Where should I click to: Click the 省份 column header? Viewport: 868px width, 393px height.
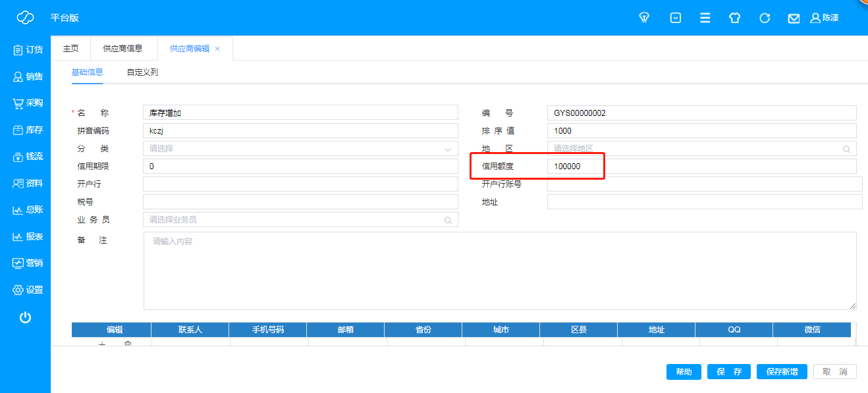pyautogui.click(x=423, y=329)
